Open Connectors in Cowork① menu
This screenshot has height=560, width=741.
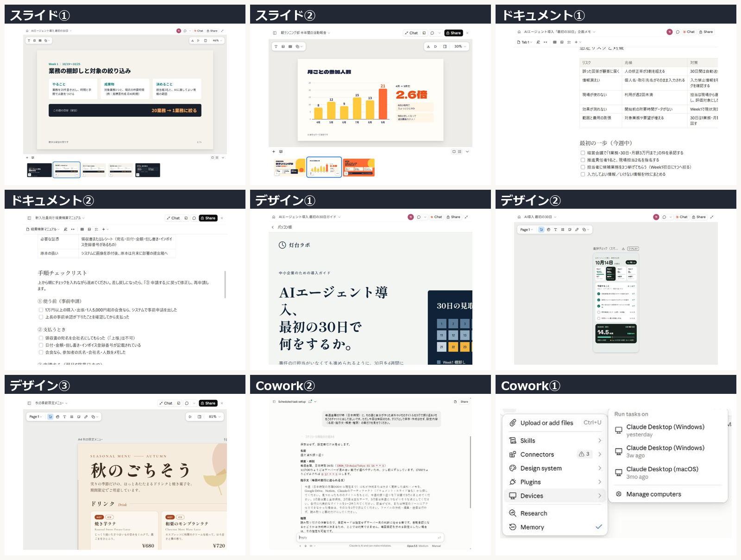pyautogui.click(x=555, y=454)
